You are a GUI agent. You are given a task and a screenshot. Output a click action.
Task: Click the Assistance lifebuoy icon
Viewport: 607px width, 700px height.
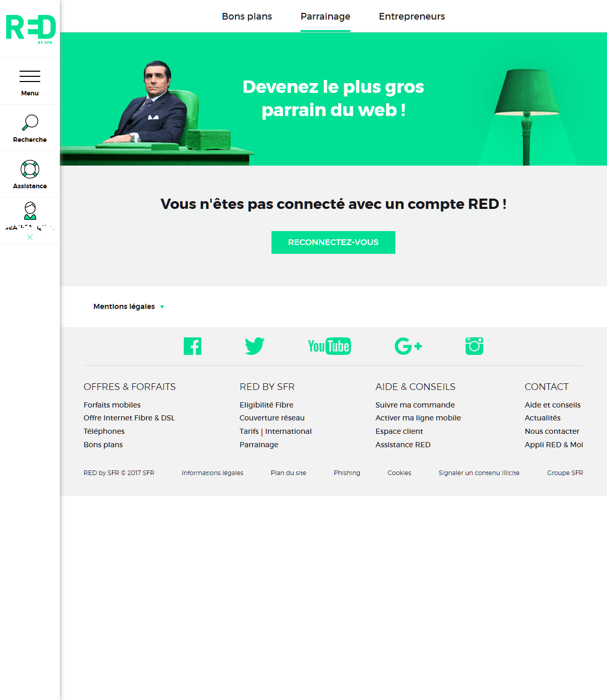point(30,169)
